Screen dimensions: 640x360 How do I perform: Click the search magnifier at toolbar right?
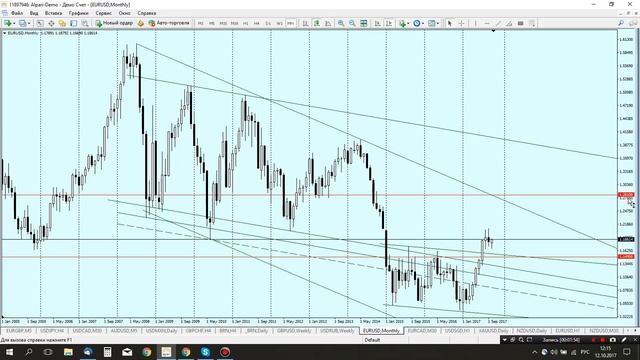[x=621, y=23]
